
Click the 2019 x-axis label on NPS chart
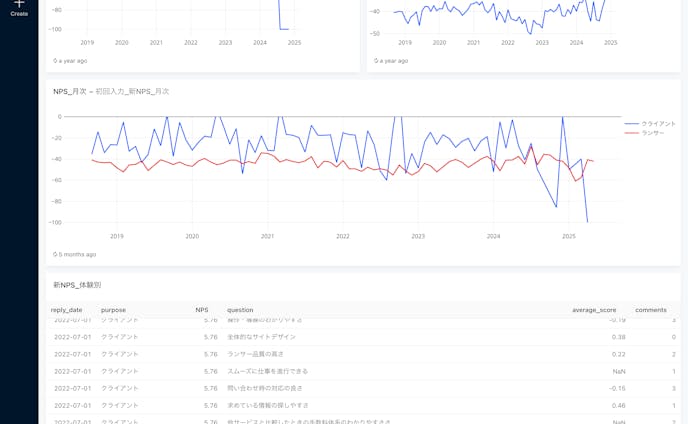pyautogui.click(x=117, y=236)
